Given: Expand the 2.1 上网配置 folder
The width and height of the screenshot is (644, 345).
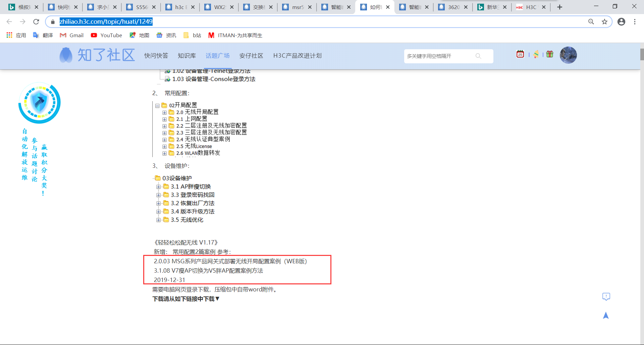Looking at the screenshot, I should pyautogui.click(x=164, y=119).
